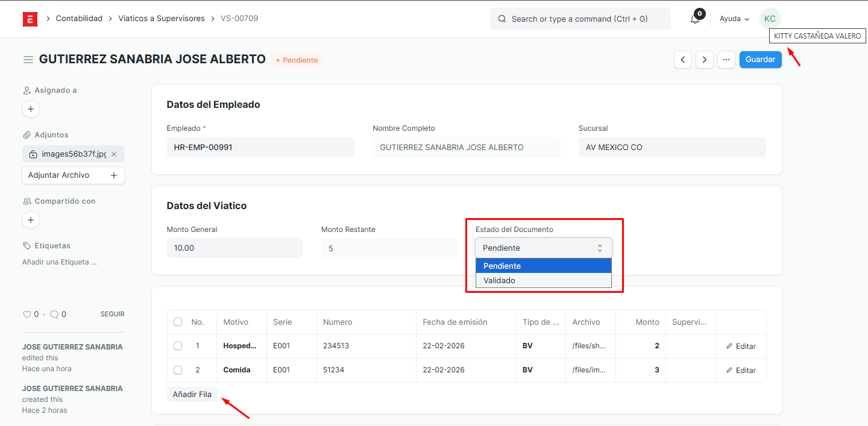Tick the checkbox for row 1 Hospedaje
This screenshot has height=426, width=868.
point(178,346)
